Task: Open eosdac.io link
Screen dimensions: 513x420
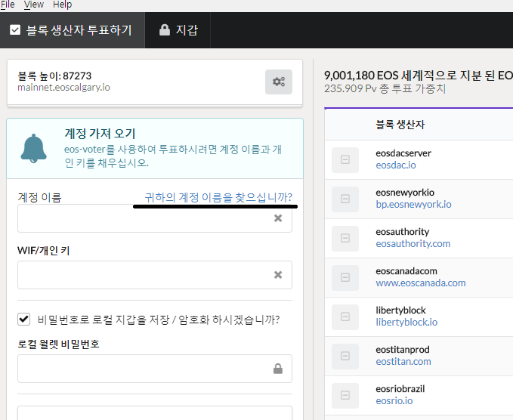Action: click(x=396, y=165)
